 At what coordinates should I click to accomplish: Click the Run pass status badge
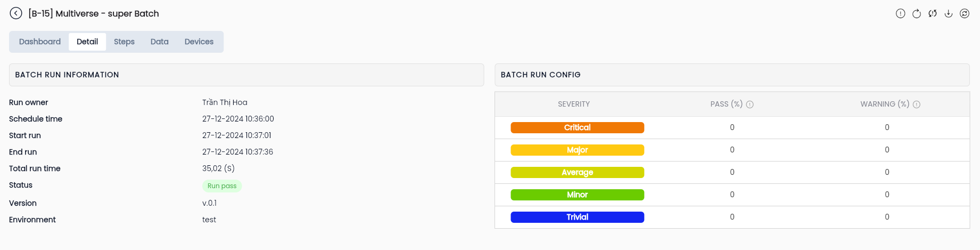point(222,186)
